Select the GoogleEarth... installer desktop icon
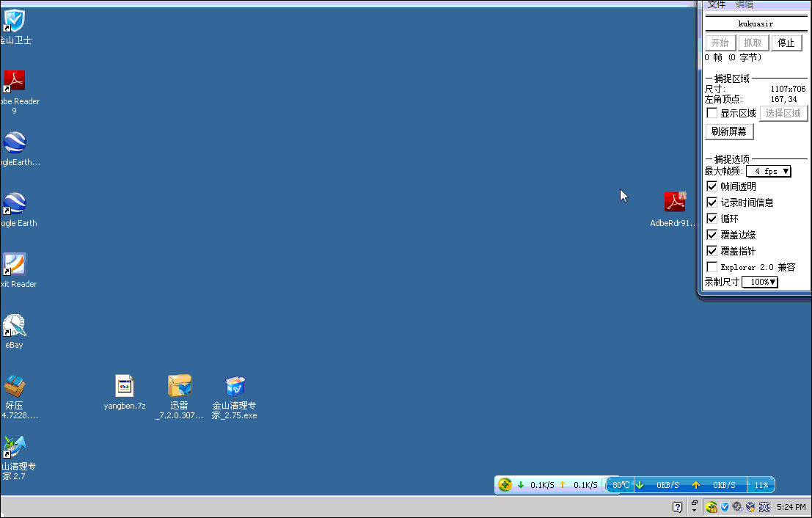The height and width of the screenshot is (518, 812). pyautogui.click(x=15, y=142)
